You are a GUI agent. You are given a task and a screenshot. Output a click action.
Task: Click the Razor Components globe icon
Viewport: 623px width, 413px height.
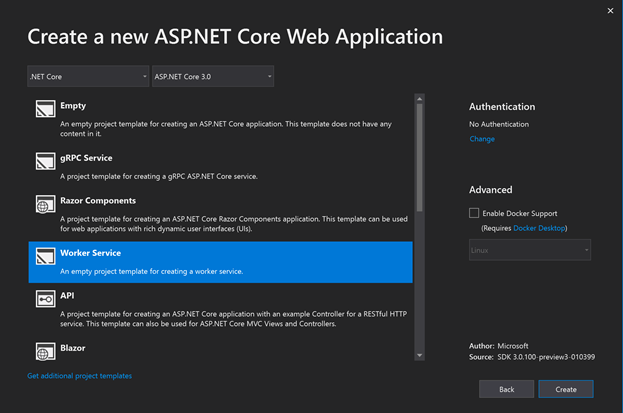coord(45,206)
